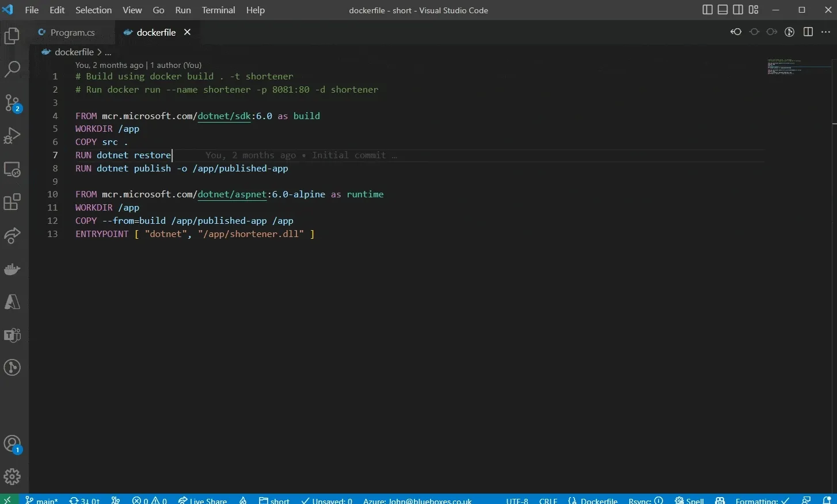
Task: Click the Unsaved: 0 status item
Action: click(327, 499)
